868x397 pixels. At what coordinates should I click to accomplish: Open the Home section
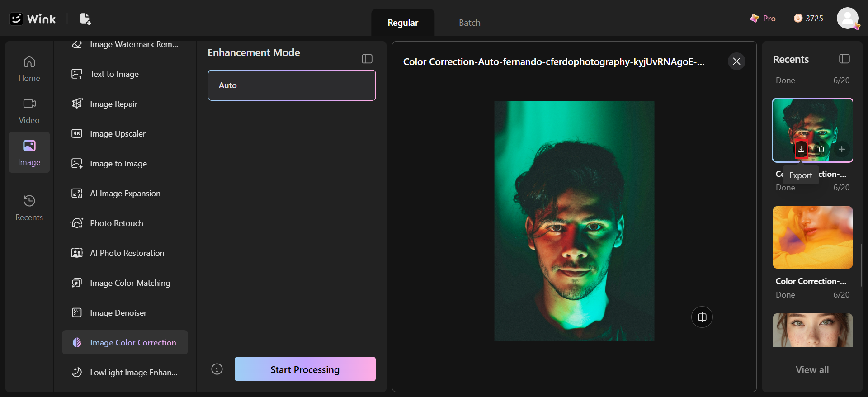point(29,69)
